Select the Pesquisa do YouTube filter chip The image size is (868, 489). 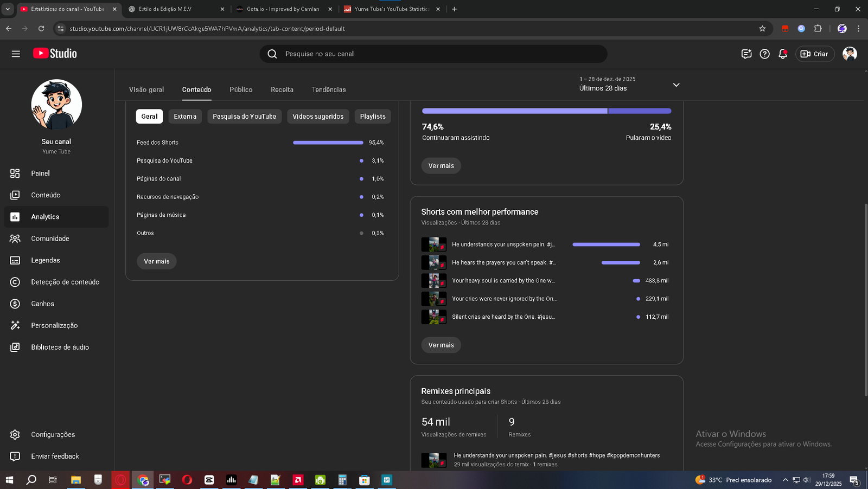pos(244,117)
